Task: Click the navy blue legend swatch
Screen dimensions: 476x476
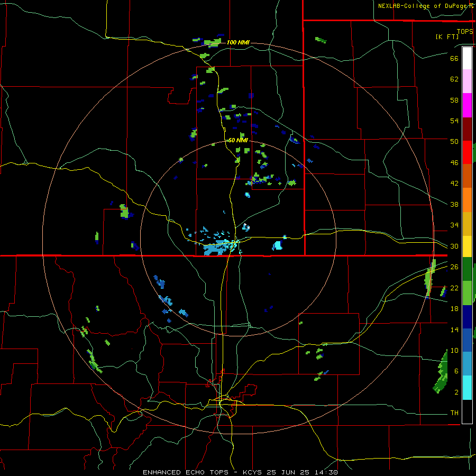Action: (x=467, y=317)
